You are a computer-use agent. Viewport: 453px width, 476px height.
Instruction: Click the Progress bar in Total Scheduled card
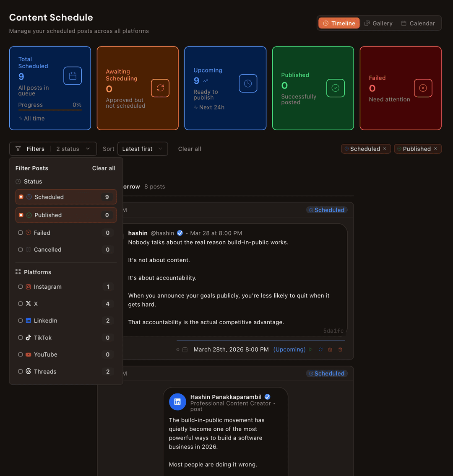(x=50, y=110)
